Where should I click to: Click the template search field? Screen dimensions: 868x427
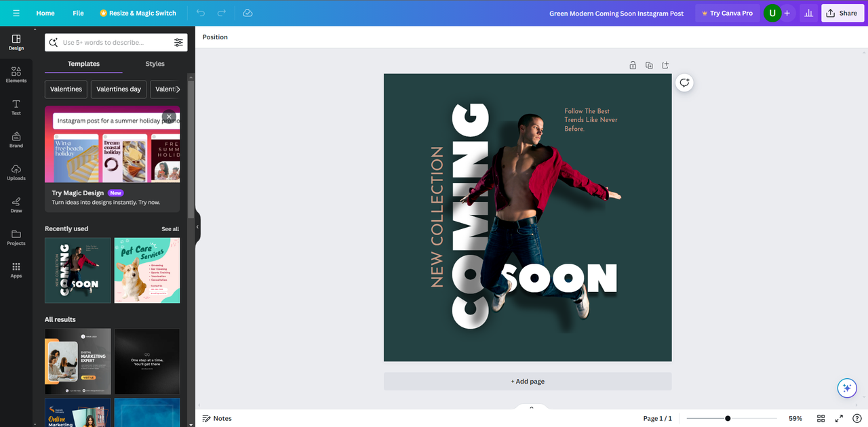pos(116,42)
